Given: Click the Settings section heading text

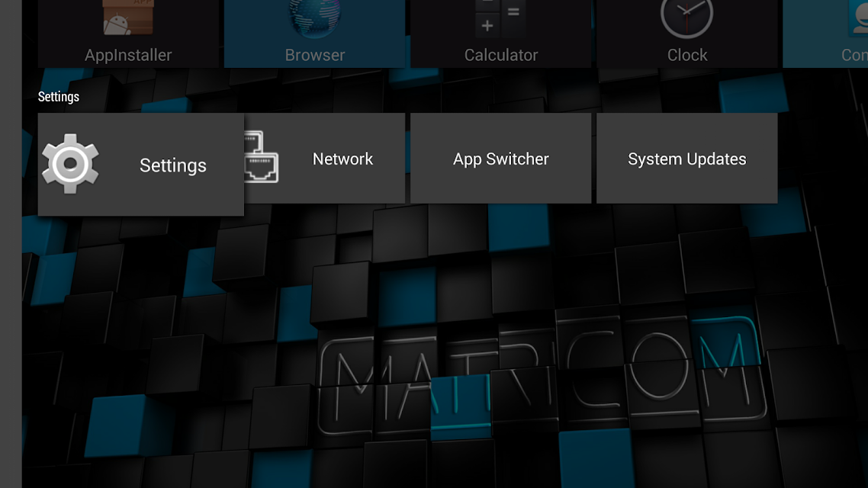Looking at the screenshot, I should (58, 97).
